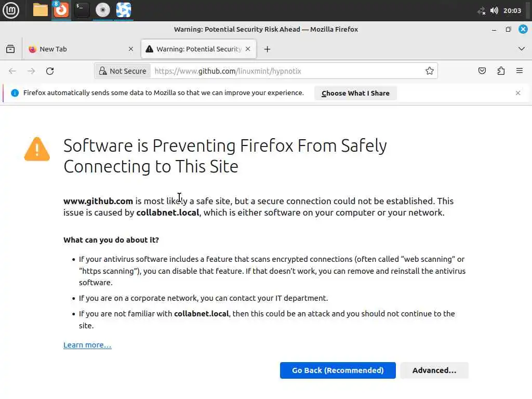The width and height of the screenshot is (532, 399).
Task: Open Firefox View recent browsing icon
Action: pos(10,49)
